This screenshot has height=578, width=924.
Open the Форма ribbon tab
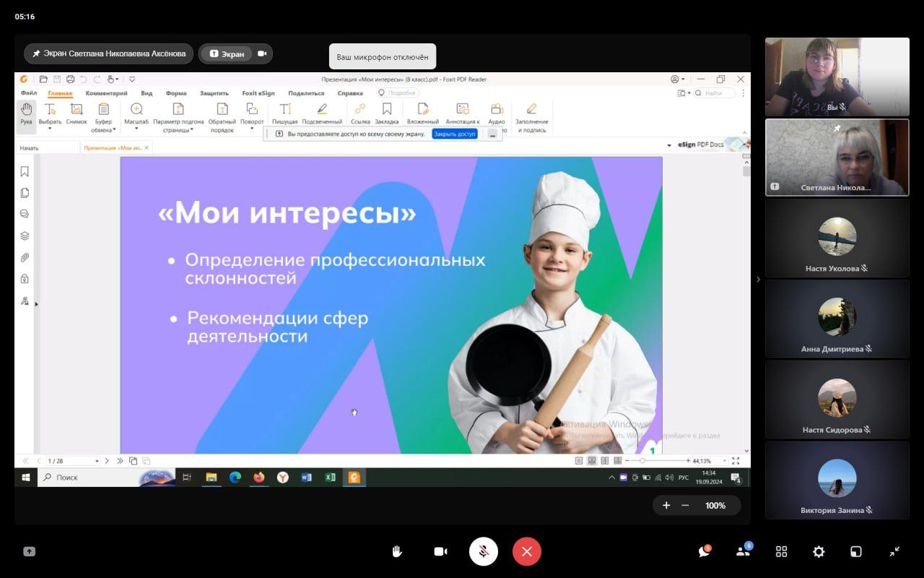pyautogui.click(x=175, y=93)
